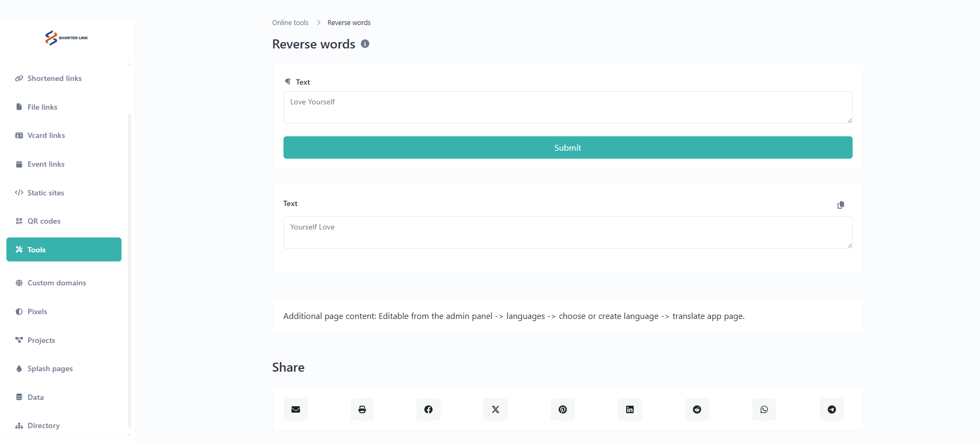This screenshot has height=443, width=980.
Task: Click the Shorter Link logo
Action: tap(67, 38)
